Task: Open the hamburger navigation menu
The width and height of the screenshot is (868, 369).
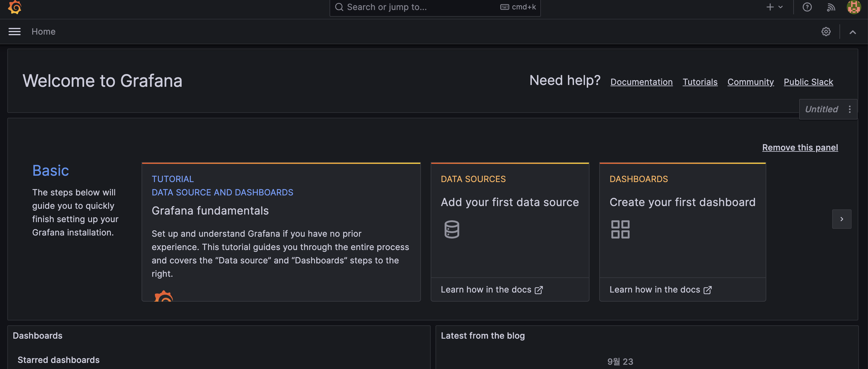Action: (15, 32)
